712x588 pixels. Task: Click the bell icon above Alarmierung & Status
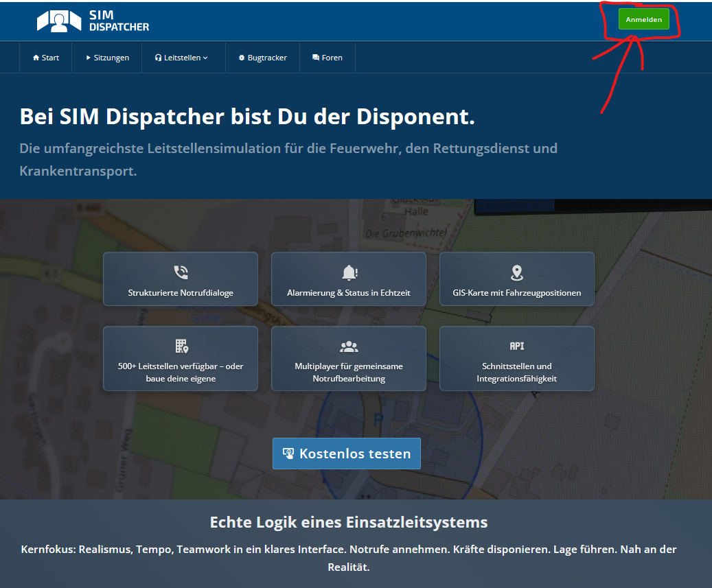[349, 272]
